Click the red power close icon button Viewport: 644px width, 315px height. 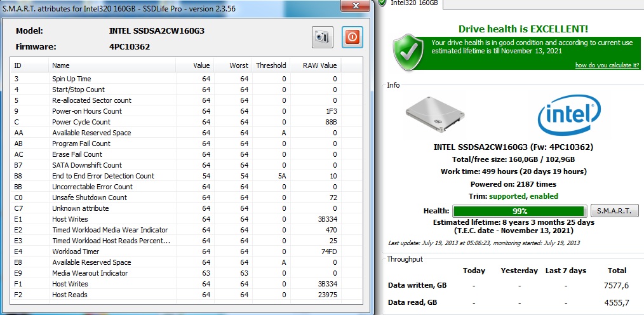click(352, 37)
